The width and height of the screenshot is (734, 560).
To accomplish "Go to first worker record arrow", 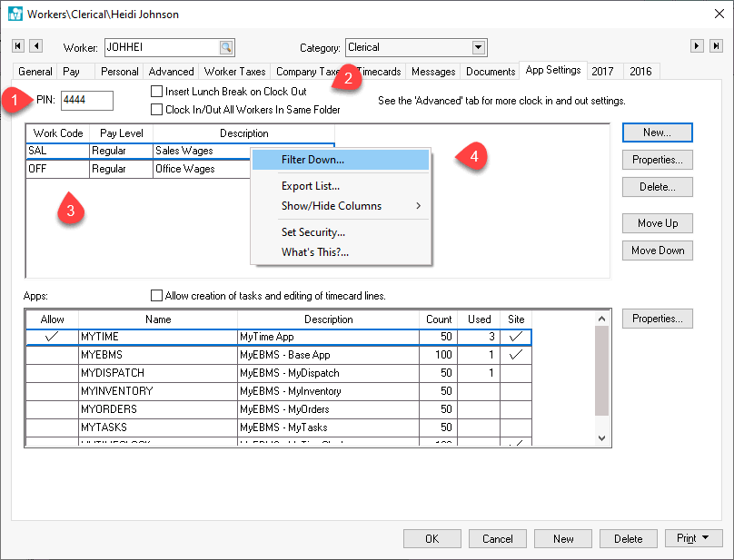I will pos(18,46).
